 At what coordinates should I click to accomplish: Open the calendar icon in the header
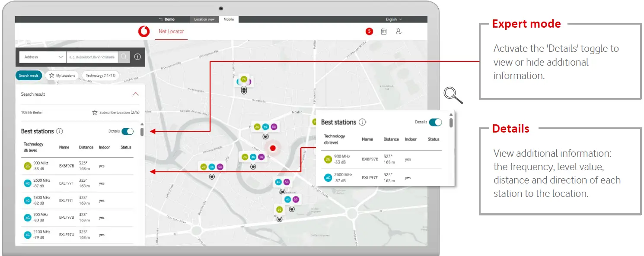383,32
